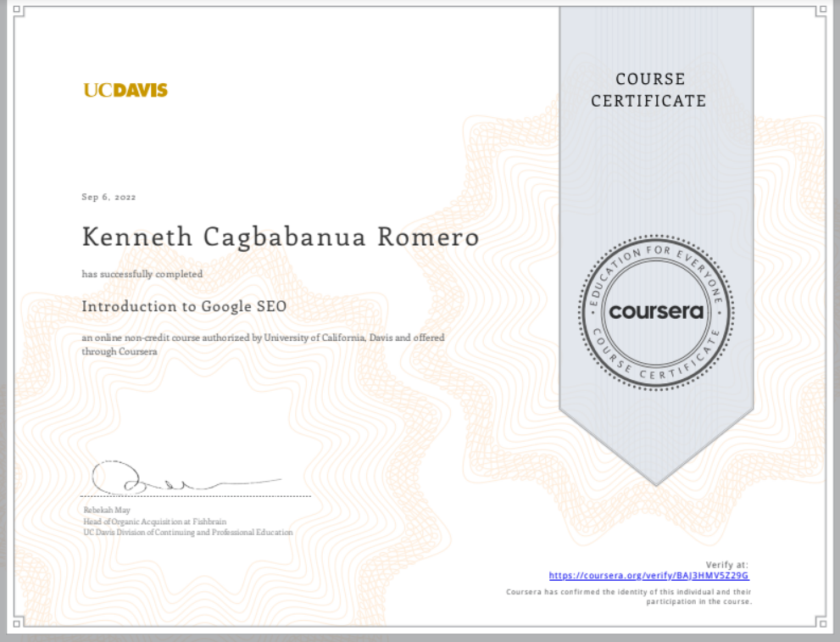Screen dimensions: 840x642
Task: Click the date 'Sep 6, 2022'
Action: pos(108,198)
